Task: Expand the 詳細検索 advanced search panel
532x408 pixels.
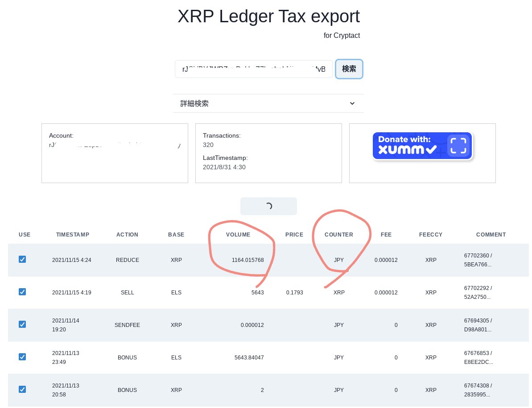Action: (268, 103)
